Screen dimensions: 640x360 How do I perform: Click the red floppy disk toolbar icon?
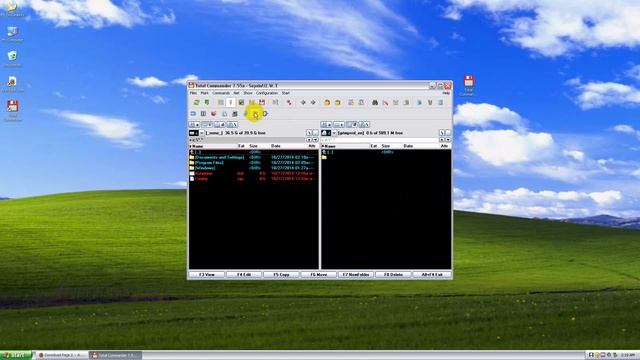(262, 102)
